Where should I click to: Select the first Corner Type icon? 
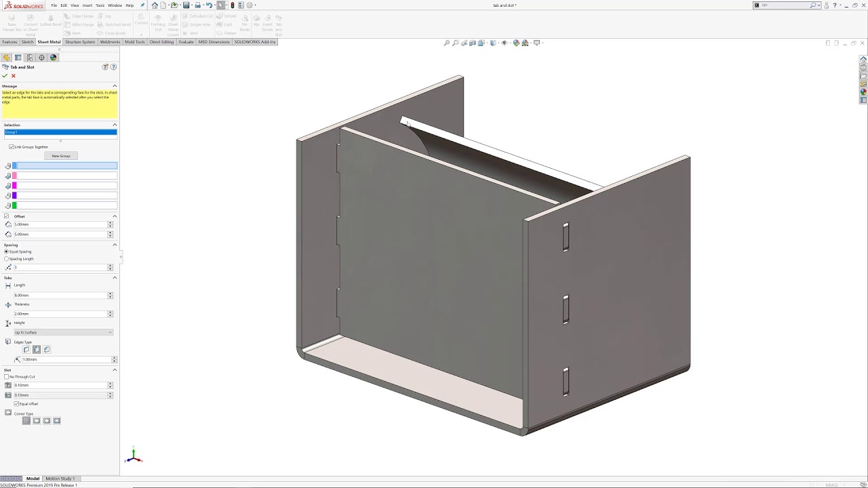coord(26,421)
